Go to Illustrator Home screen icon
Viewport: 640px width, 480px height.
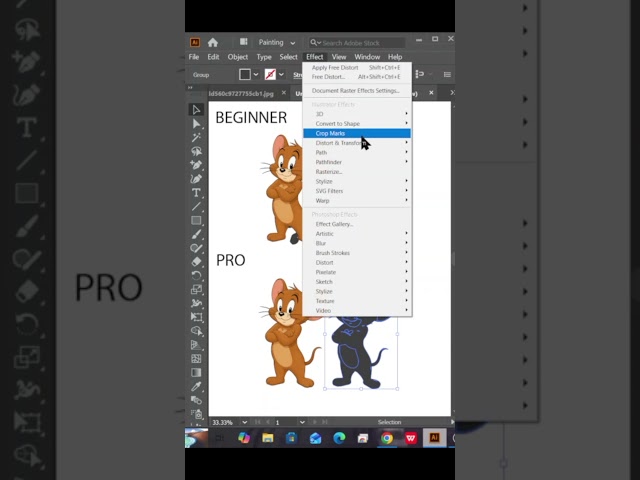click(x=213, y=42)
